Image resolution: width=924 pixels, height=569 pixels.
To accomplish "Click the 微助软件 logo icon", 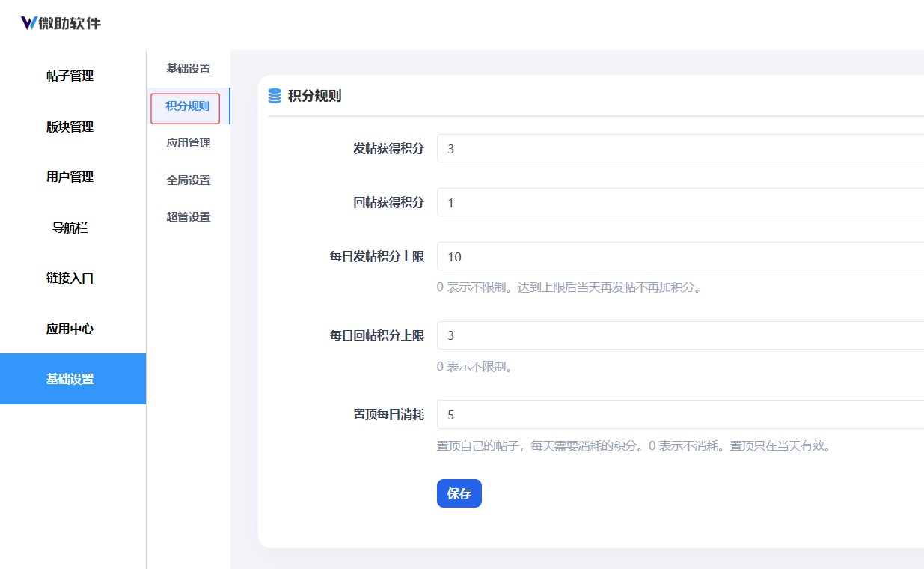I will pos(29,23).
